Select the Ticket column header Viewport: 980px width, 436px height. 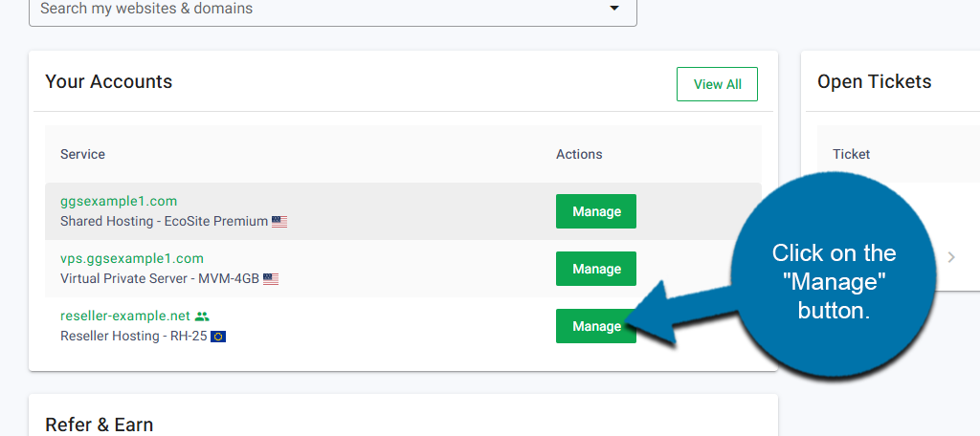[x=851, y=154]
